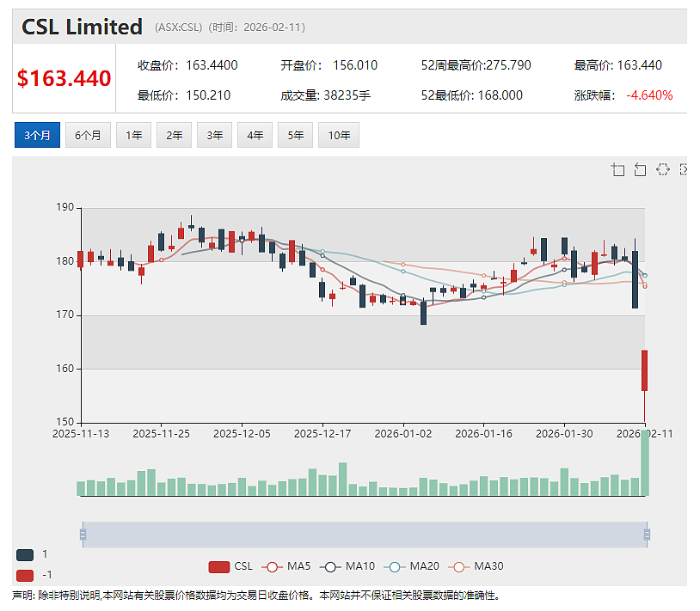Click the 成交量 38235手 text
700x611 pixels.
click(x=325, y=95)
